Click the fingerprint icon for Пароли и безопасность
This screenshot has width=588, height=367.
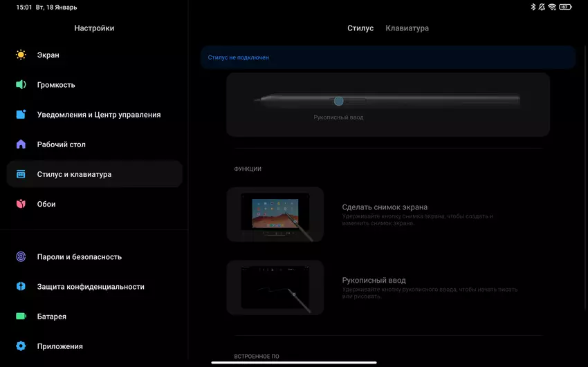[x=21, y=256]
